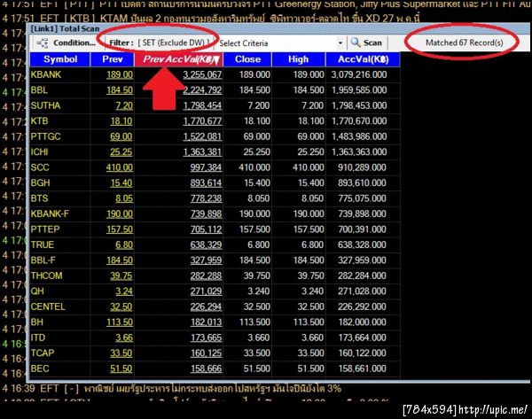
Task: Click ITD Prev price 3.66
Action: pos(124,338)
